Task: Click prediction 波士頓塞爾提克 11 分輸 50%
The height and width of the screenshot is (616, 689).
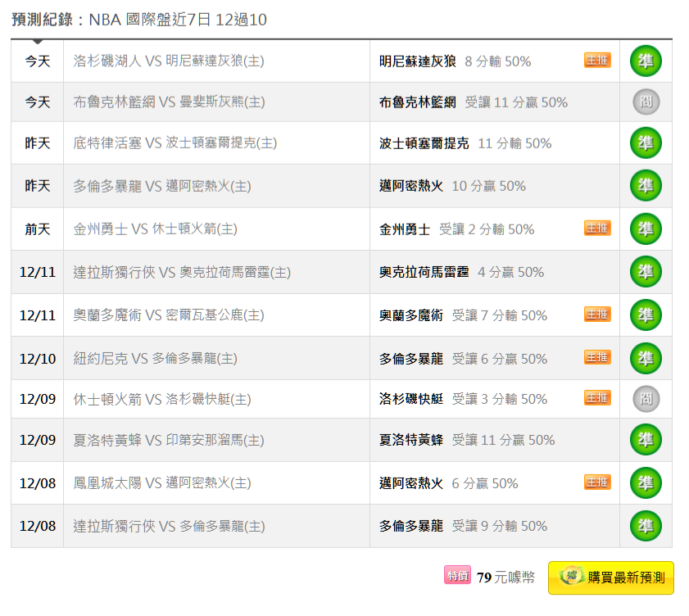Action: click(465, 143)
